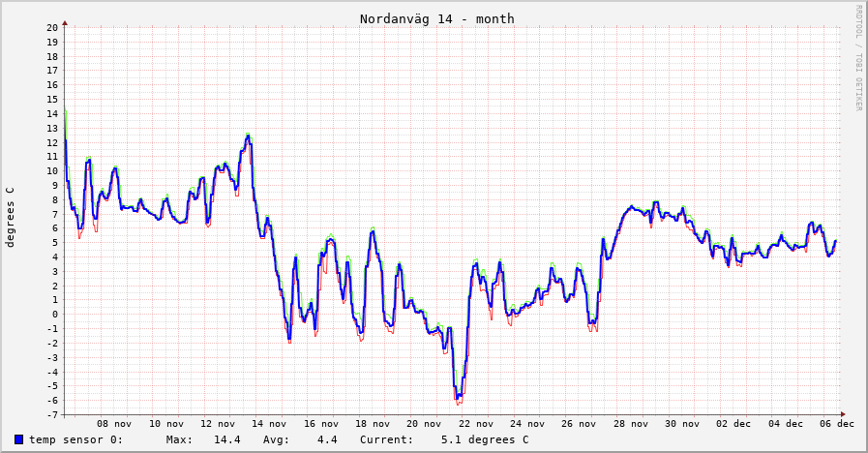Viewport: 868px width, 453px height.
Task: Click the 'Nordanväg 14 - month' graph title
Action: click(437, 18)
